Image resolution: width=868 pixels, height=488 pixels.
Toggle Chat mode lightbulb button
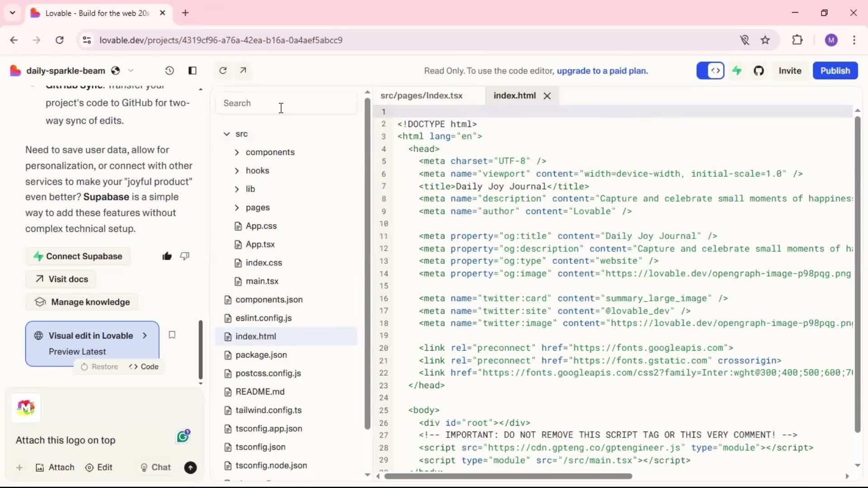[x=156, y=468]
